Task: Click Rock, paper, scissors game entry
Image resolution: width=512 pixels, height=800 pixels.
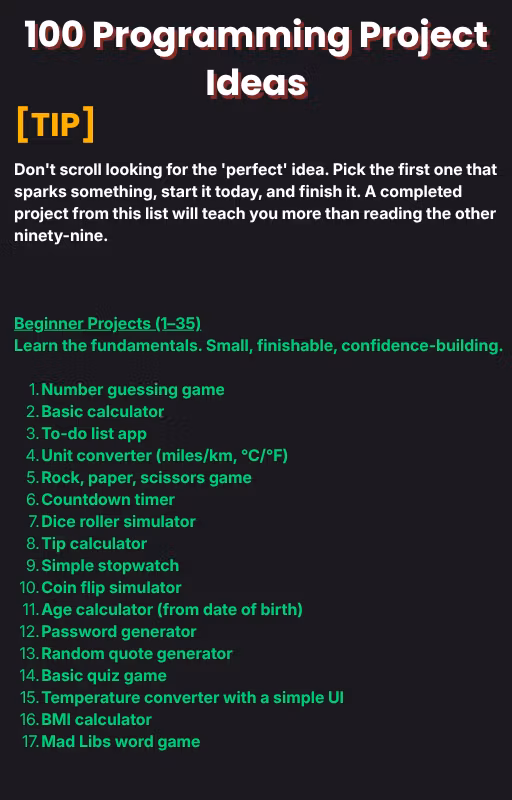Action: coord(146,478)
